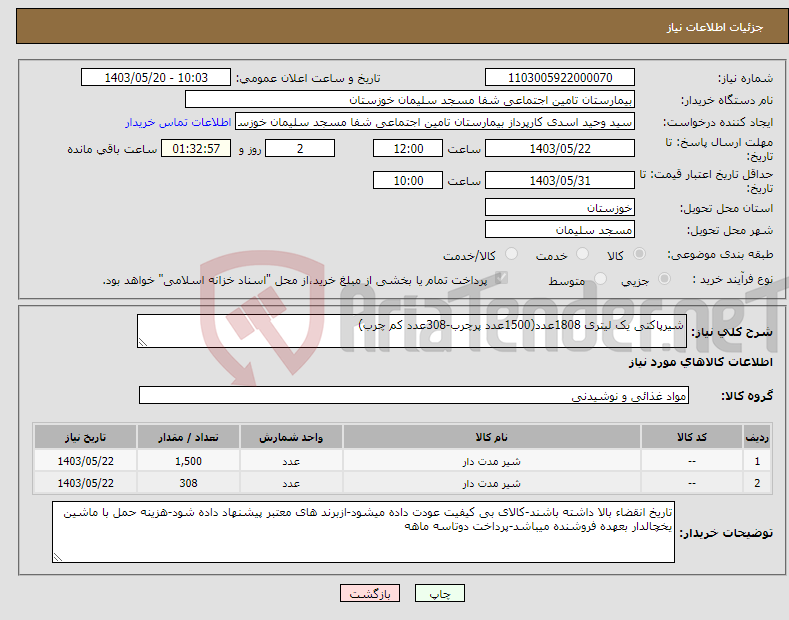The height and width of the screenshot is (620, 789).
Task: Click the نام کالا column header
Action: tap(492, 437)
